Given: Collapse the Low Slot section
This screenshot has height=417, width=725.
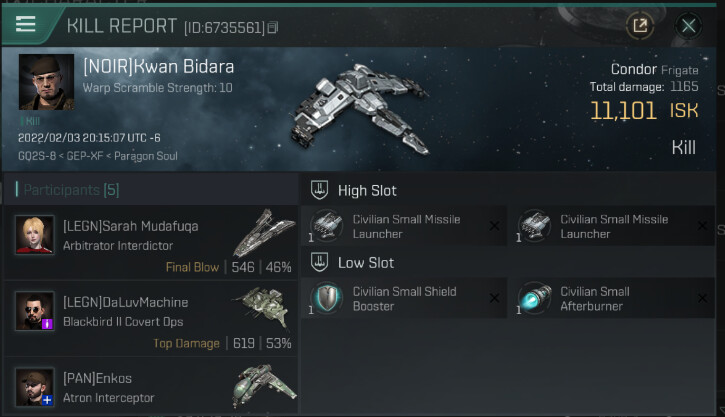Looking at the screenshot, I should (x=320, y=262).
